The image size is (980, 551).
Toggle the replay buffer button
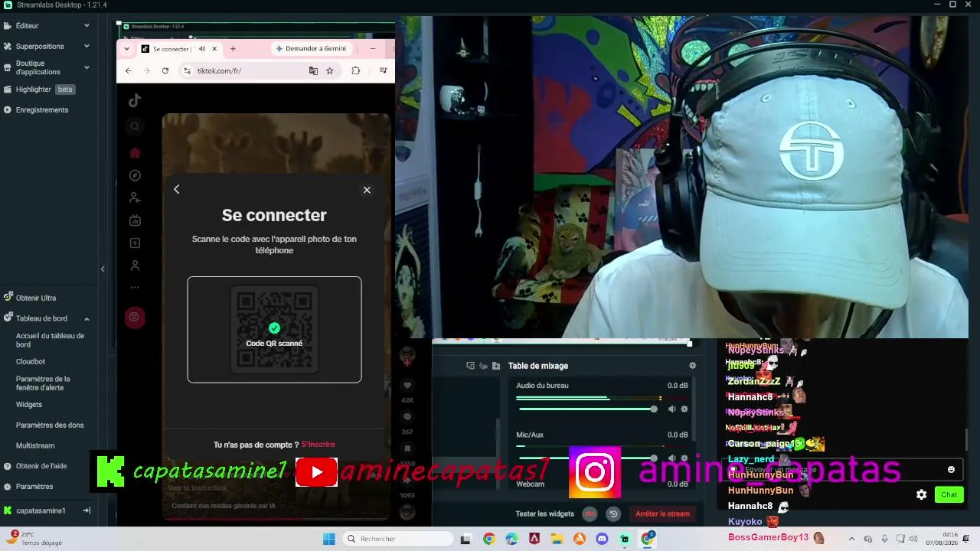click(613, 514)
